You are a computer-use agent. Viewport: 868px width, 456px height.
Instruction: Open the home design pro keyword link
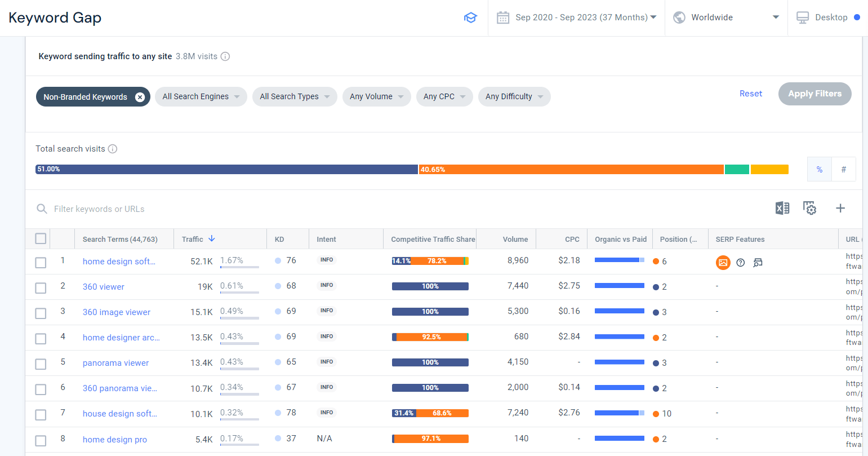[115, 440]
